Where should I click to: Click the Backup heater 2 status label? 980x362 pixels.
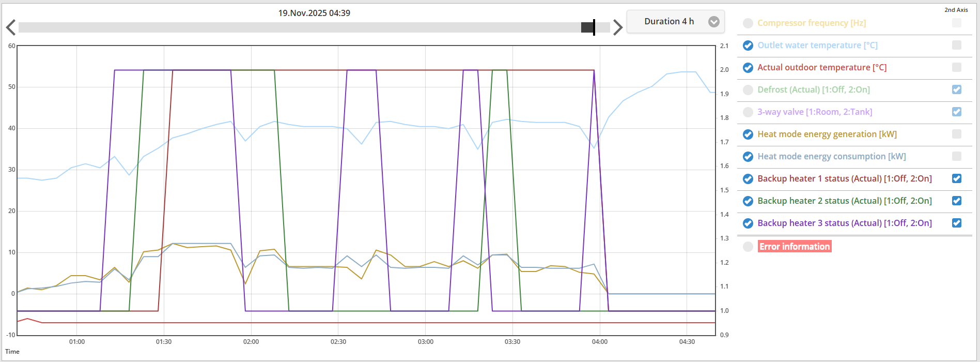pyautogui.click(x=844, y=201)
